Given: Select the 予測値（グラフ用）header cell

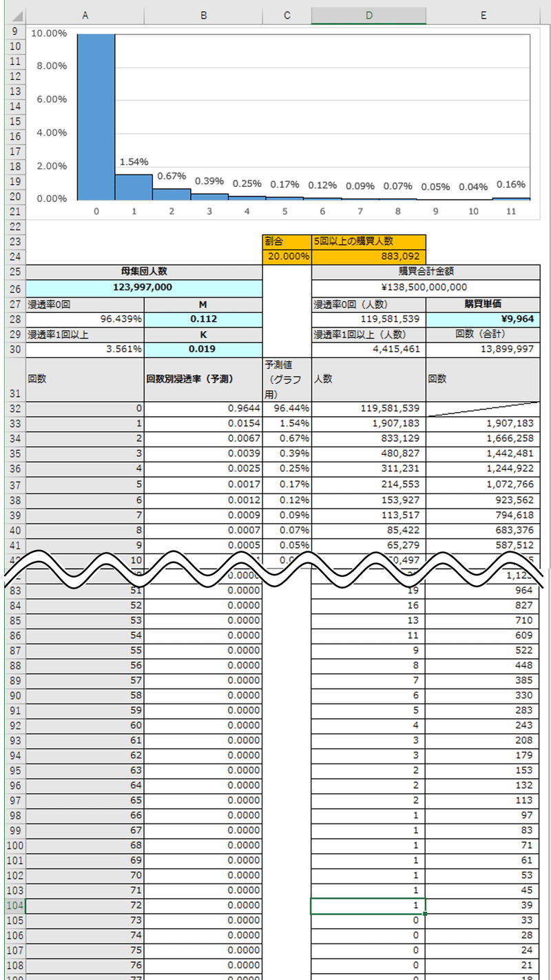Looking at the screenshot, I should point(287,379).
